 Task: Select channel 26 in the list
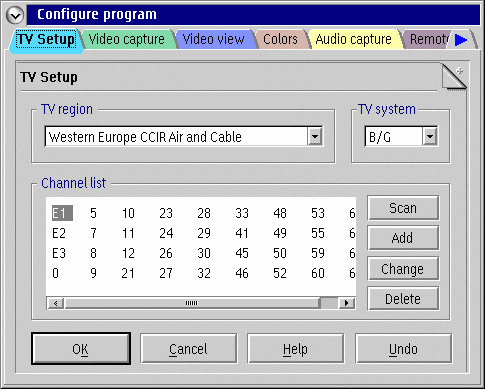click(x=166, y=253)
